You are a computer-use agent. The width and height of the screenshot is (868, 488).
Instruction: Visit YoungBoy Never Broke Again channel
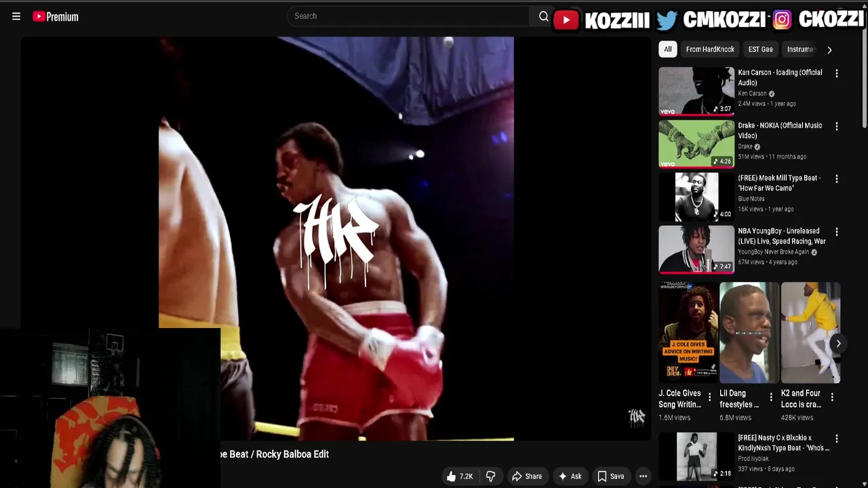tap(773, 252)
